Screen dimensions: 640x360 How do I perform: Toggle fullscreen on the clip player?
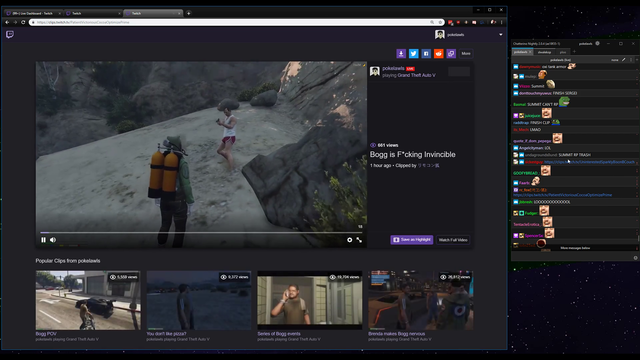359,240
